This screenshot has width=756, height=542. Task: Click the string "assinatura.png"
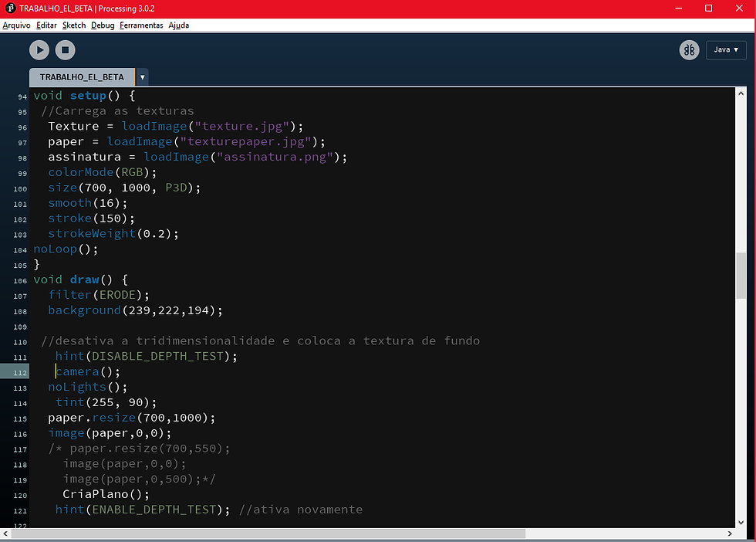275,157
